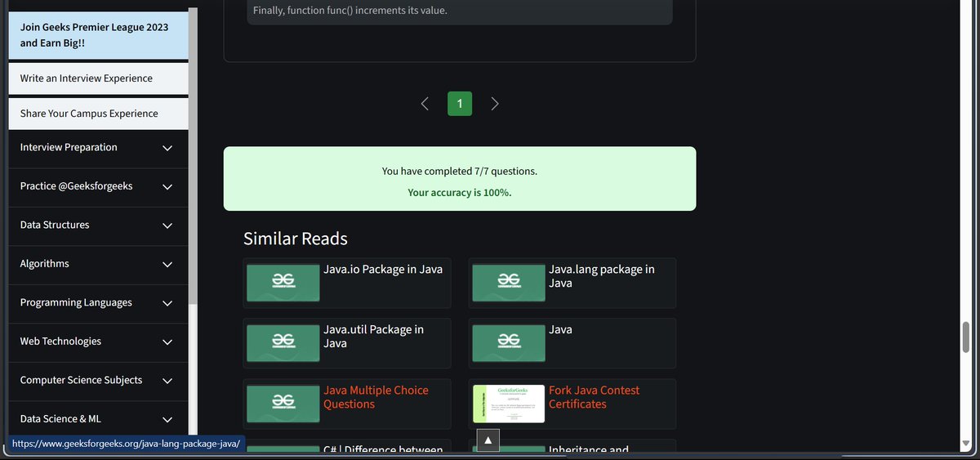Expand the Computer Science Subjects chevron
The width and height of the screenshot is (980, 460).
[x=167, y=381]
